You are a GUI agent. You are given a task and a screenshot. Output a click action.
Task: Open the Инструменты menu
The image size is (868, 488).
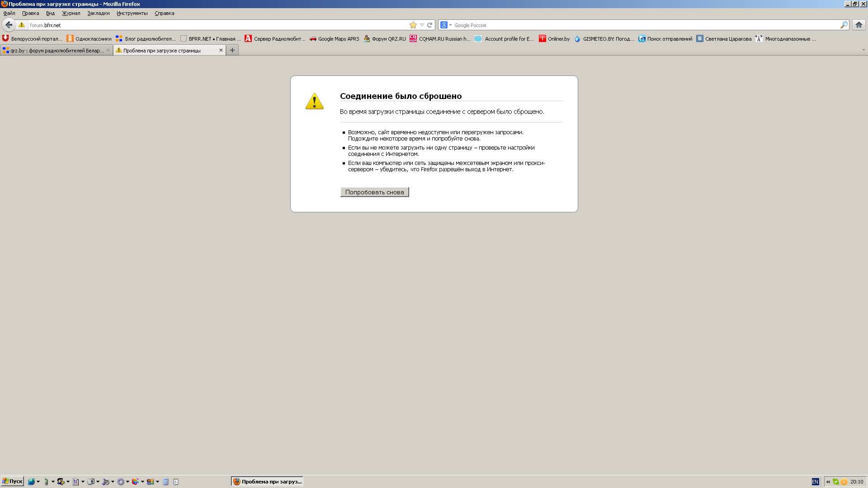[132, 13]
